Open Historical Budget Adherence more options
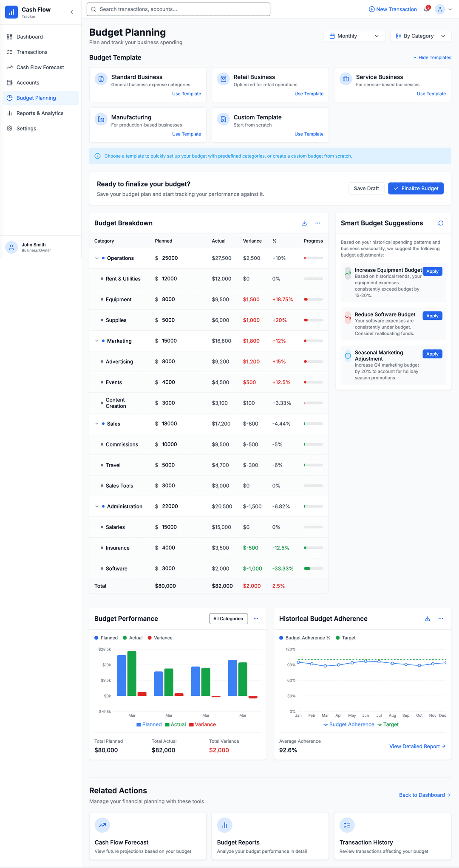Viewport: 459px width, 868px height. [x=441, y=619]
